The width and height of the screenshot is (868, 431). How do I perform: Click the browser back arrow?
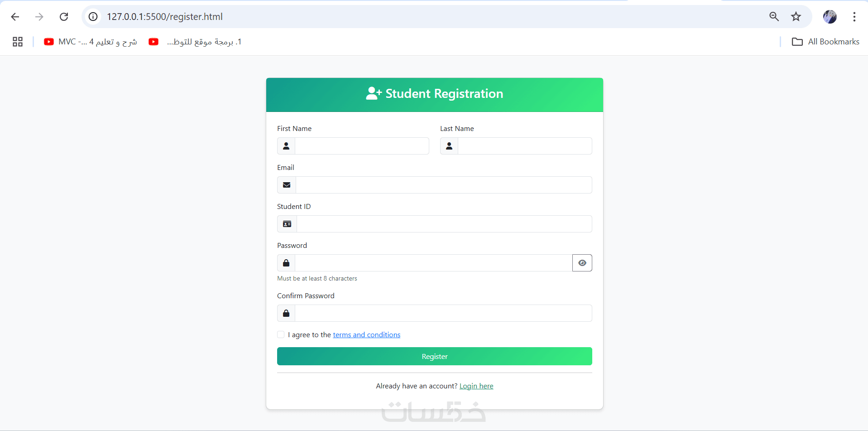click(15, 17)
